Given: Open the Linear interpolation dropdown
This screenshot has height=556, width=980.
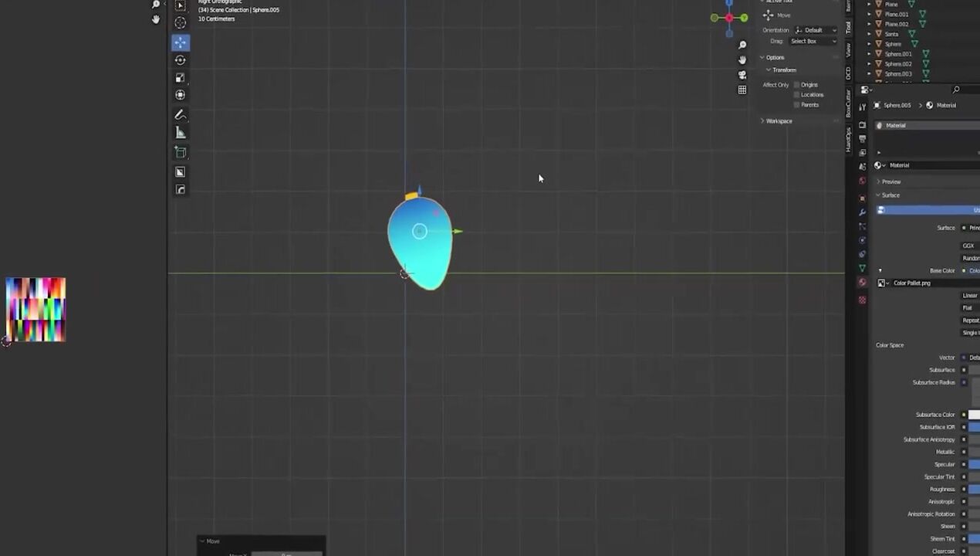Looking at the screenshot, I should pos(970,296).
